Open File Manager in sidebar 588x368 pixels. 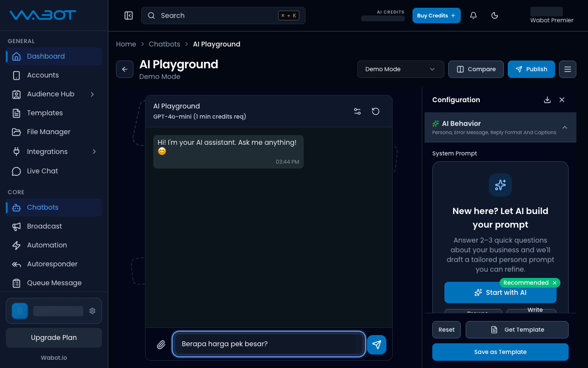(54, 132)
